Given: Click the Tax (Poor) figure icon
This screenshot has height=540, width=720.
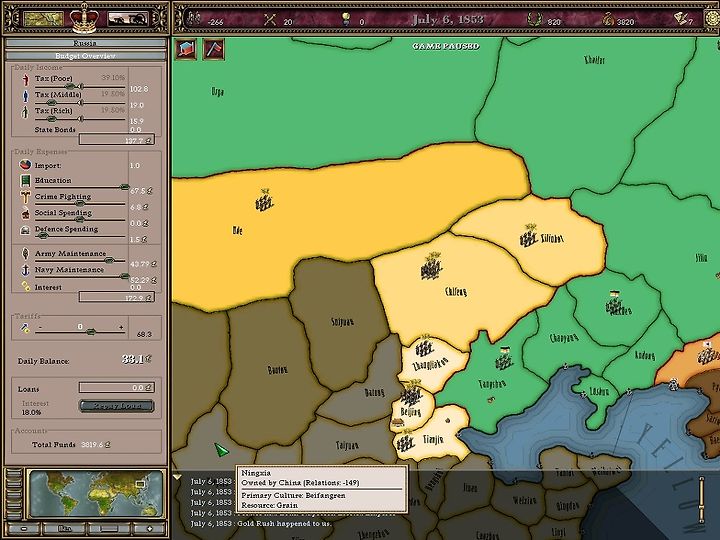Looking at the screenshot, I should (25, 79).
